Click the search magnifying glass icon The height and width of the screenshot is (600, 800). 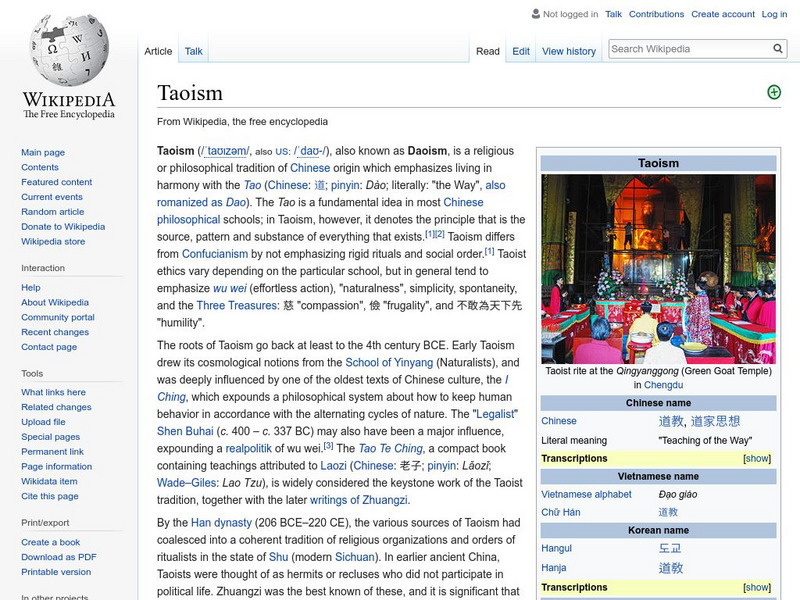778,49
